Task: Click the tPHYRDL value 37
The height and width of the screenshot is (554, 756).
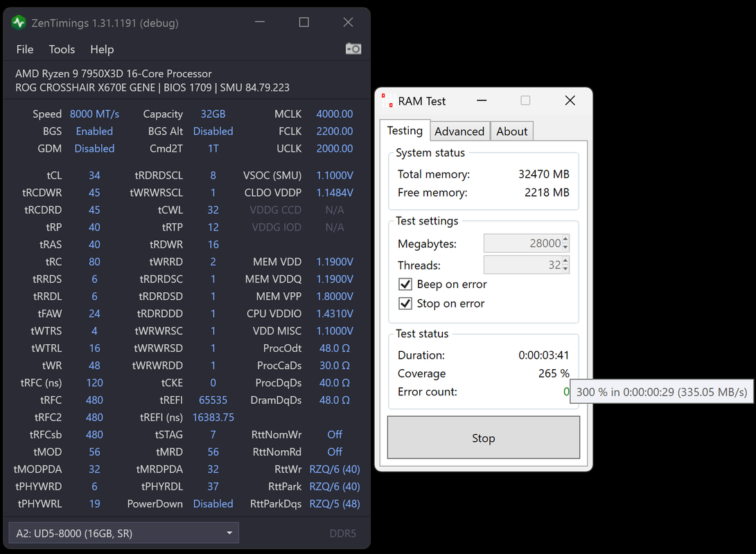Action: click(213, 487)
